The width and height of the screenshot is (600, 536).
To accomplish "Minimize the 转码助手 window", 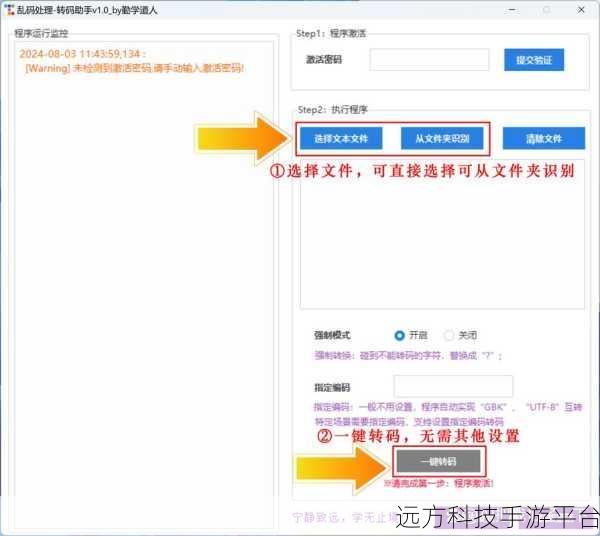I will (512, 10).
